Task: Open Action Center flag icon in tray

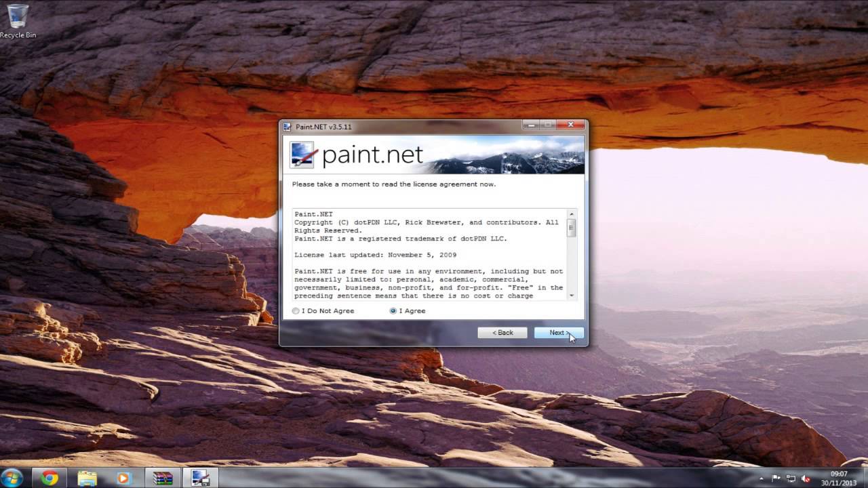Action: (776, 479)
